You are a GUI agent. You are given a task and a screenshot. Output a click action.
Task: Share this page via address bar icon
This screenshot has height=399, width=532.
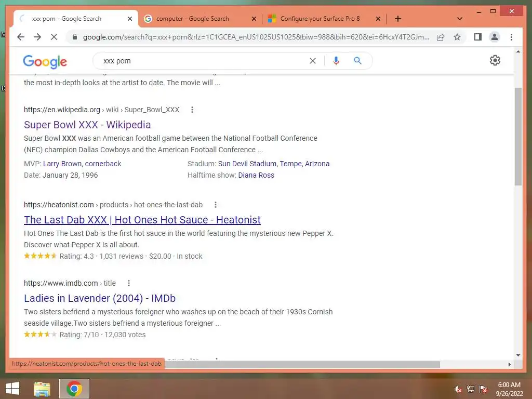pos(441,37)
